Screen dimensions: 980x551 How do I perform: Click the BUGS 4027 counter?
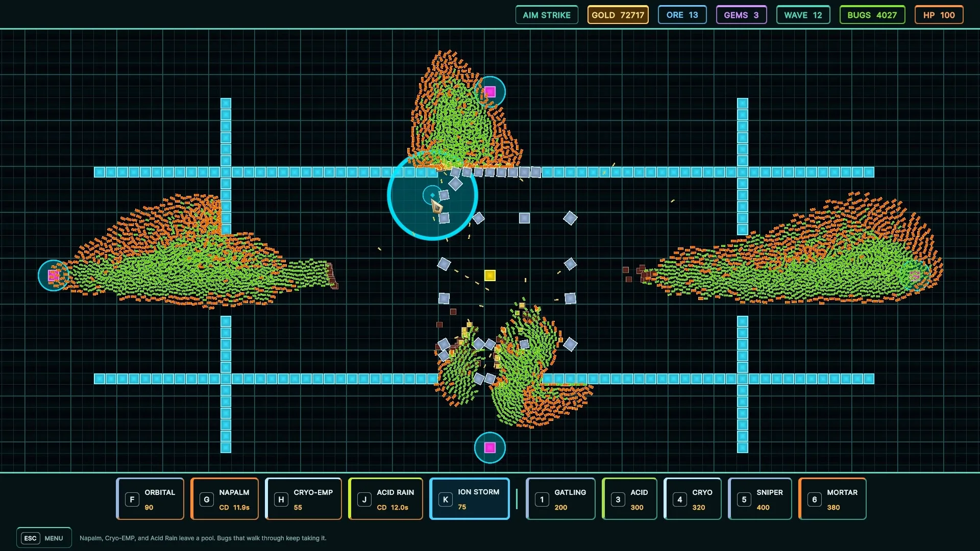872,15
